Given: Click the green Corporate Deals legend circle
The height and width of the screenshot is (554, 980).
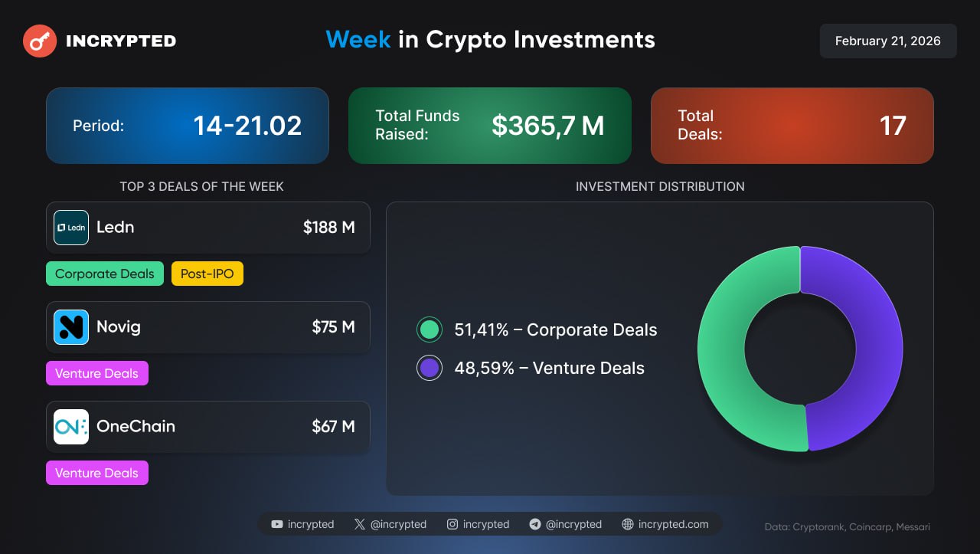Looking at the screenshot, I should point(430,329).
